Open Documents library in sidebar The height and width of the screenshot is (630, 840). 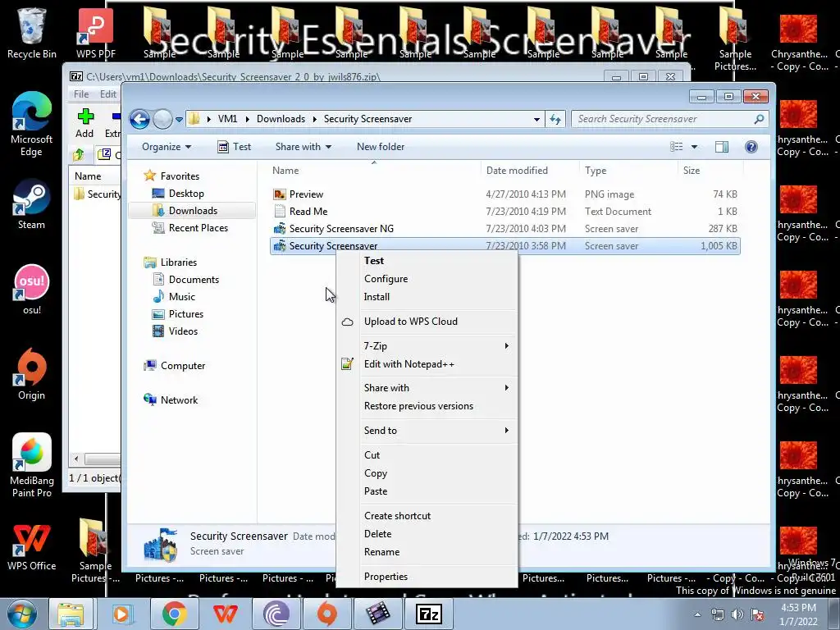click(x=194, y=280)
